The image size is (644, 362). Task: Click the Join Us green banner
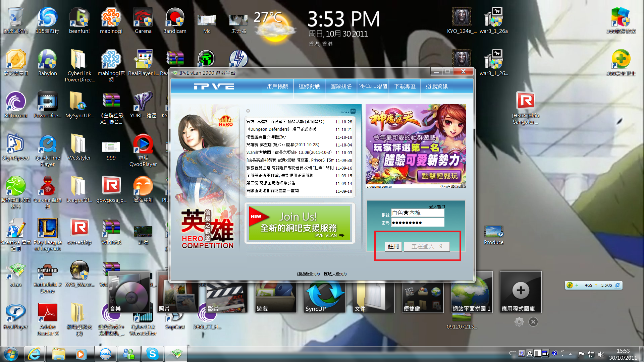coord(299,223)
